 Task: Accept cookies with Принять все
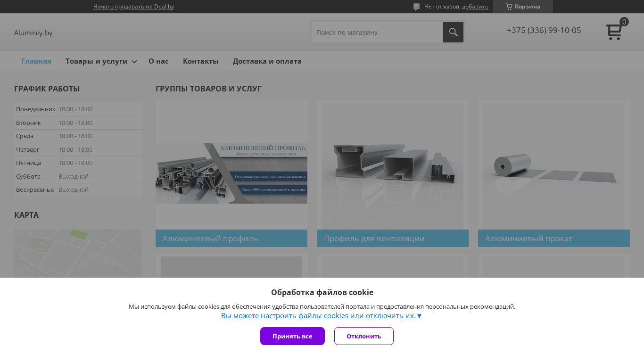coord(292,336)
